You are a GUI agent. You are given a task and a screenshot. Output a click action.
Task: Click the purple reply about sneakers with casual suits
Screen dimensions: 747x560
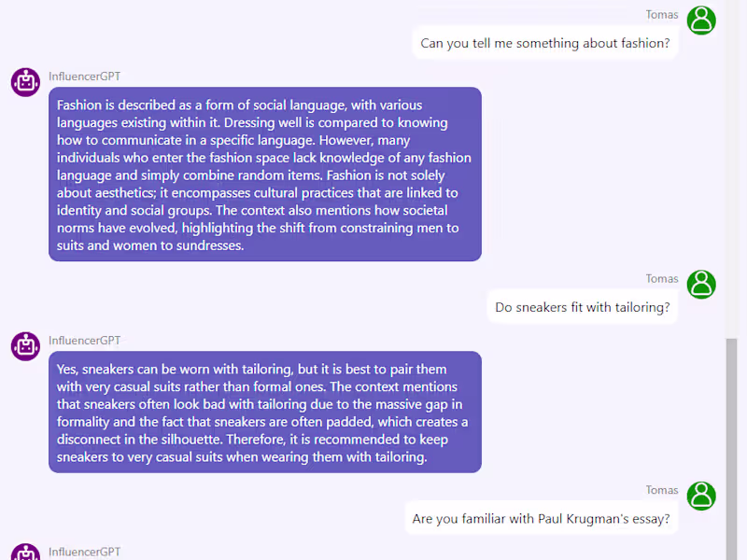264,413
